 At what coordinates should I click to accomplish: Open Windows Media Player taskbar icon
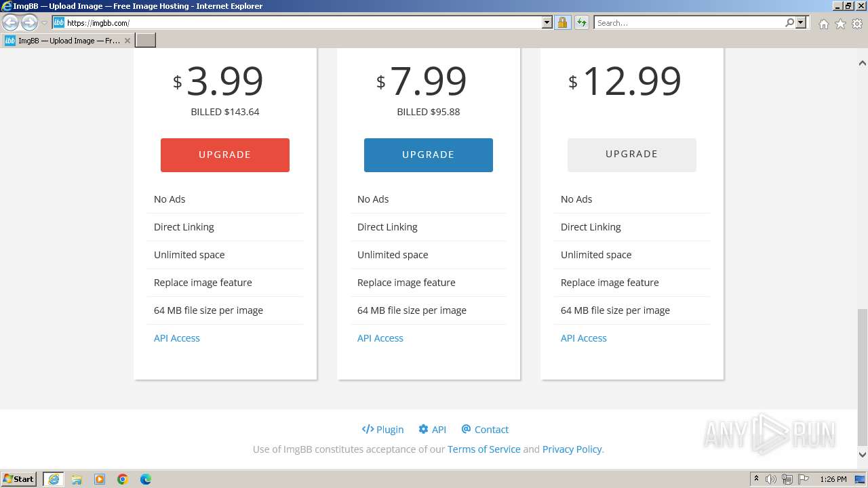pos(100,479)
